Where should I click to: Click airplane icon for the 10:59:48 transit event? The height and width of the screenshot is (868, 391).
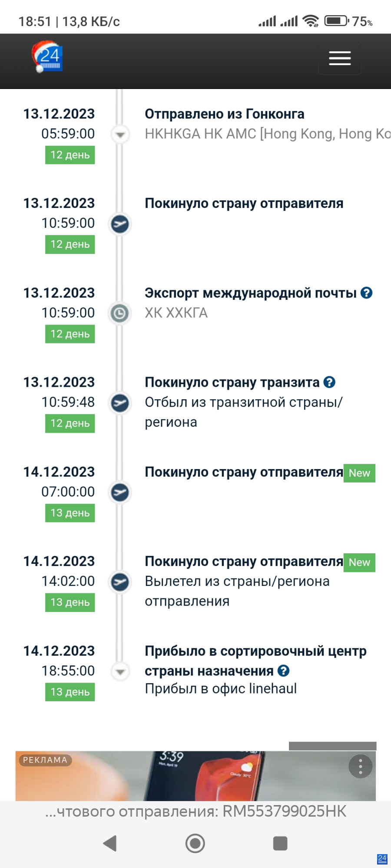coord(120,403)
